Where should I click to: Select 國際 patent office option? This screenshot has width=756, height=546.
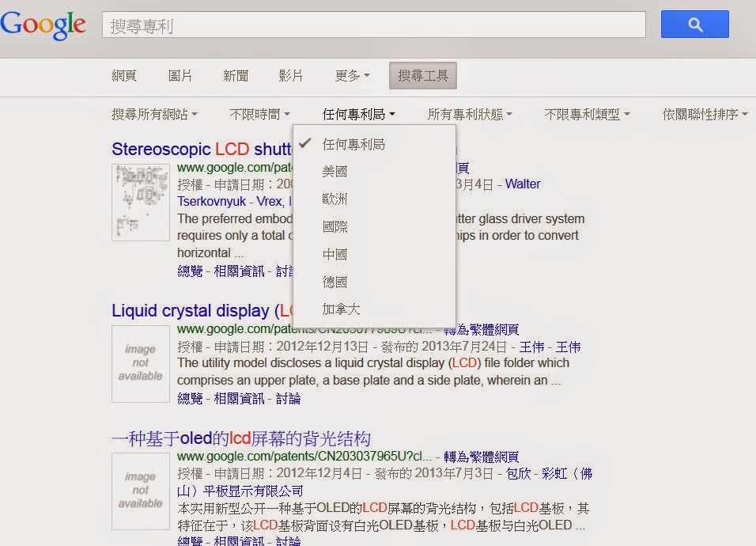pos(374,226)
